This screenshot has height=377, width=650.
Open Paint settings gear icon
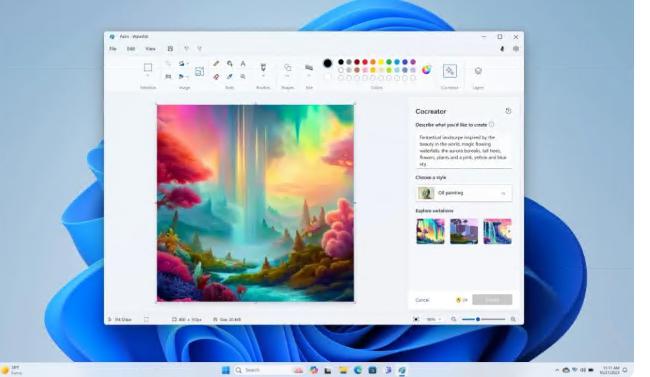(x=516, y=49)
